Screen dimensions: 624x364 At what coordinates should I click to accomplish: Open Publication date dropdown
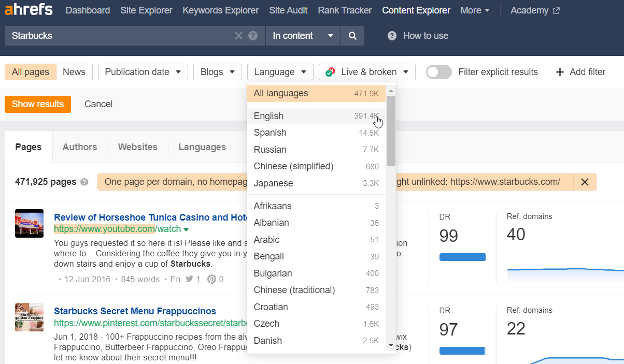tap(143, 72)
